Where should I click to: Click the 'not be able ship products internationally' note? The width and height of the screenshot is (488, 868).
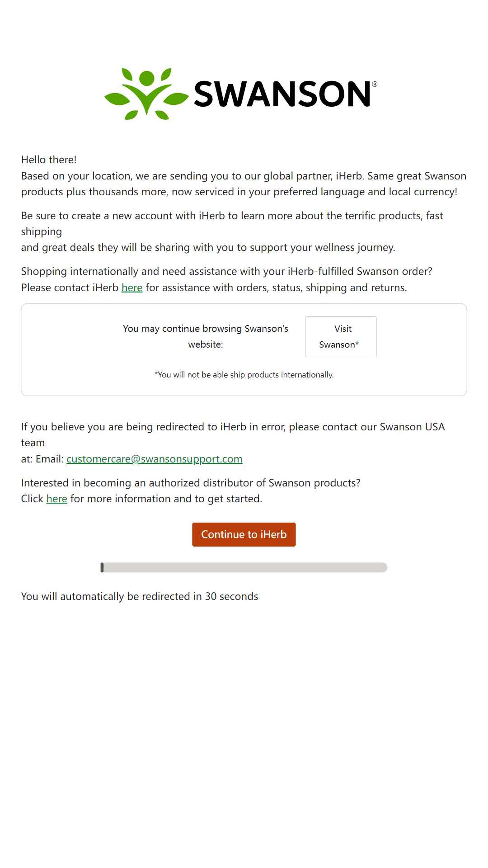(x=244, y=375)
